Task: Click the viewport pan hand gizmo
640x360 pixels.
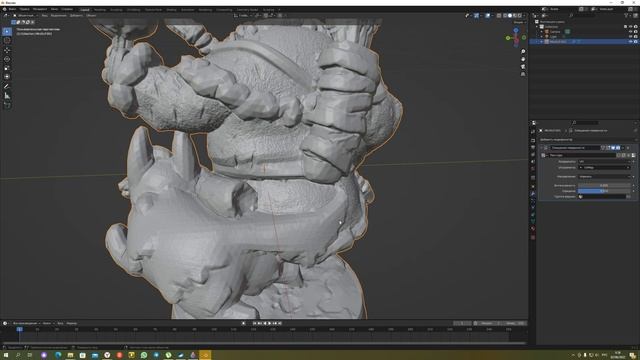Action: point(523,59)
